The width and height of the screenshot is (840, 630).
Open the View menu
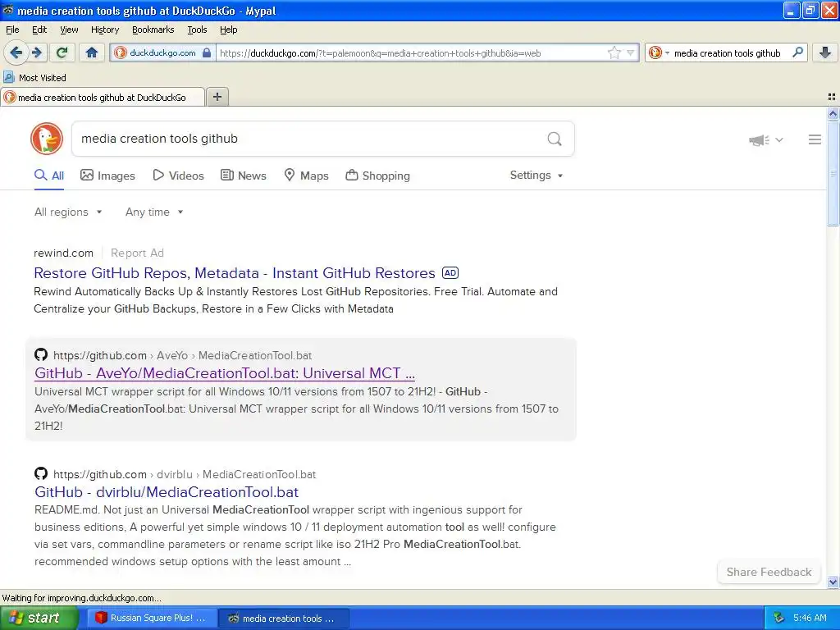(69, 30)
